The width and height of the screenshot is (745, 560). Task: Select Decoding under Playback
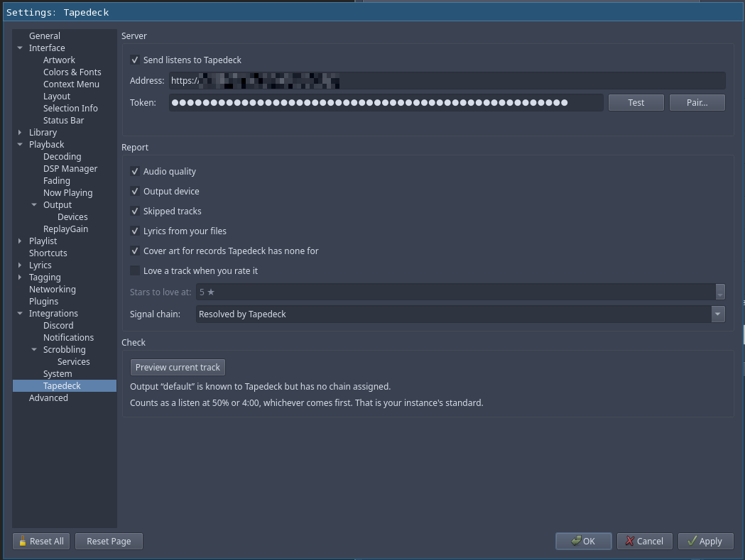62,157
